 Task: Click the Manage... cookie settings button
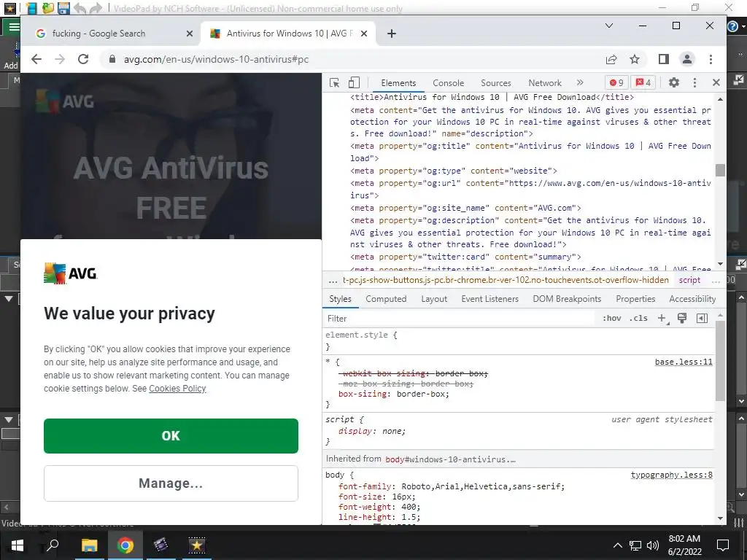coord(171,483)
